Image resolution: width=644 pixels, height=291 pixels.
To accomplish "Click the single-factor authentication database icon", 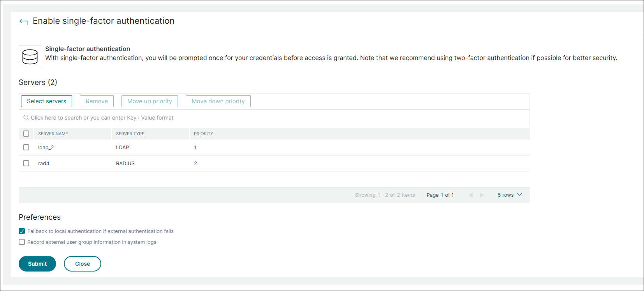I will point(30,57).
